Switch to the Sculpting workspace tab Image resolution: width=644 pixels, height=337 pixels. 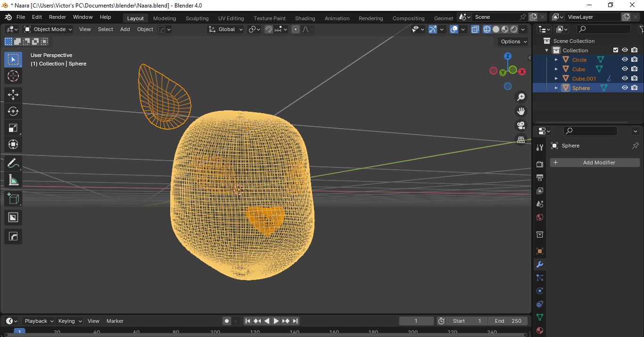click(x=197, y=18)
